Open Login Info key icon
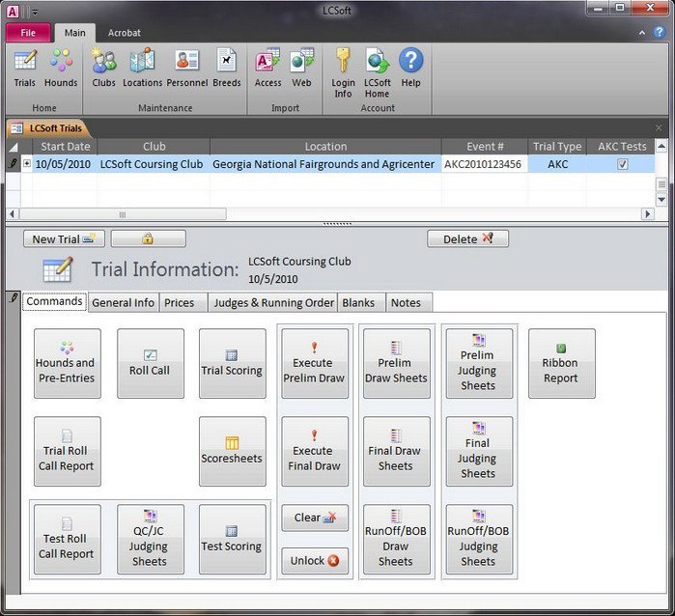The image size is (675, 616). point(343,73)
